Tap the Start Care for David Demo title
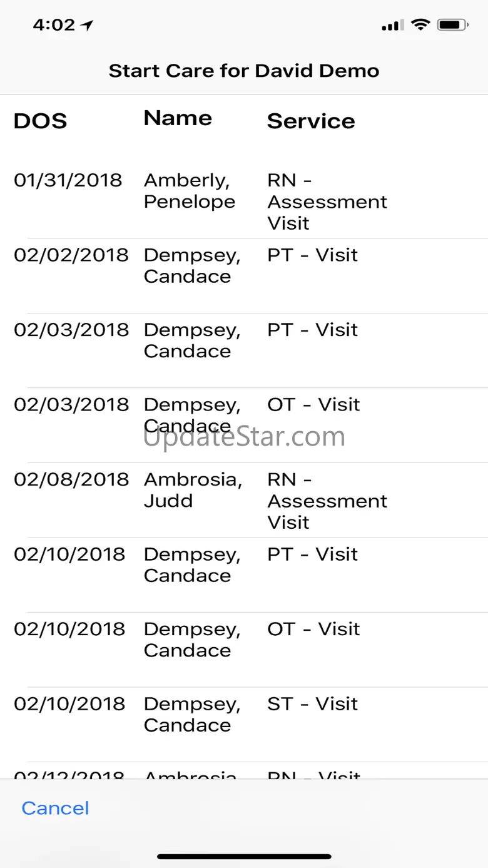Screen dimensions: 488x868 click(244, 71)
